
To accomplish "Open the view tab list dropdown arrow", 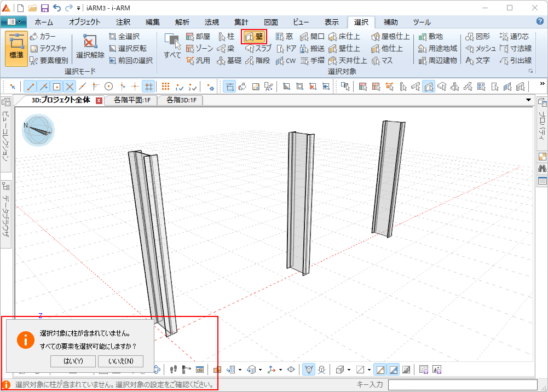I will [x=528, y=100].
